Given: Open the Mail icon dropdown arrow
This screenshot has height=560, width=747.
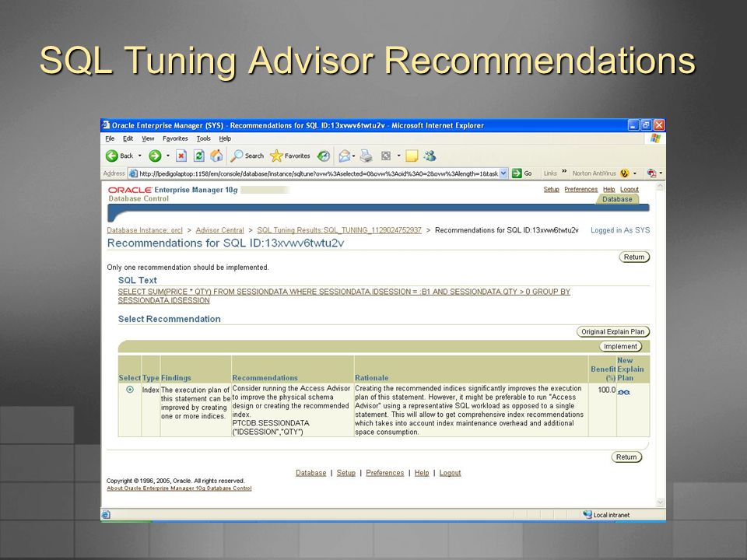Looking at the screenshot, I should point(353,156).
